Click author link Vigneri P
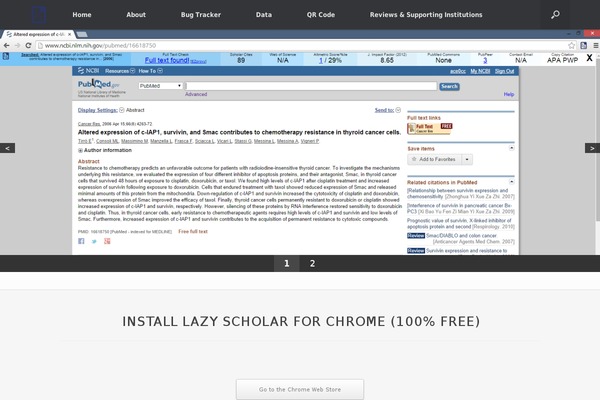 pos(310,141)
